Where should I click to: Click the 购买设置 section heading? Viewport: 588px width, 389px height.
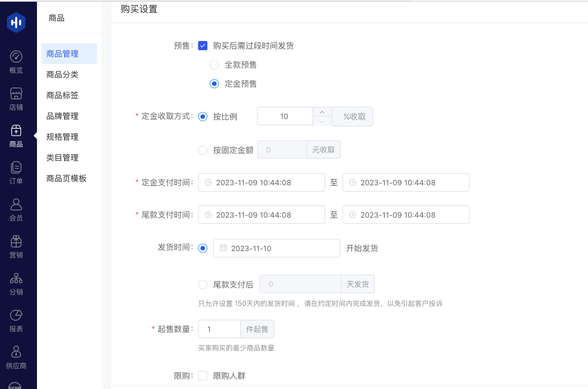tap(139, 9)
